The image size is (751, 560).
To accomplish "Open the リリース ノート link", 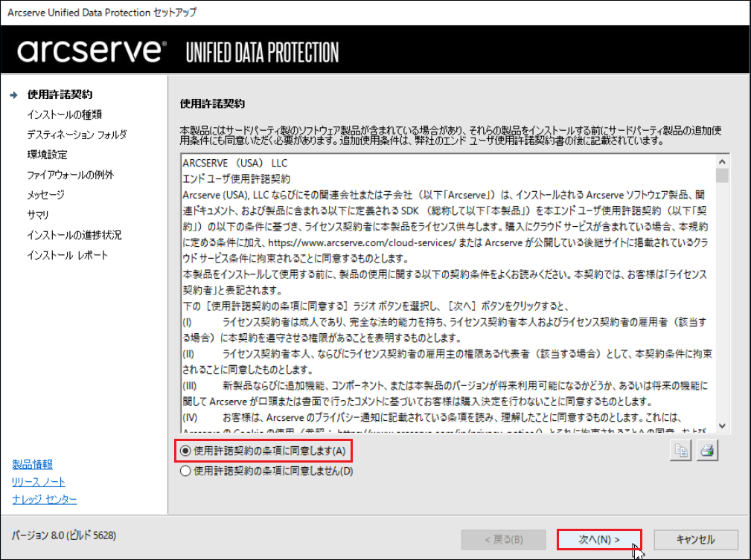I will coord(38,482).
